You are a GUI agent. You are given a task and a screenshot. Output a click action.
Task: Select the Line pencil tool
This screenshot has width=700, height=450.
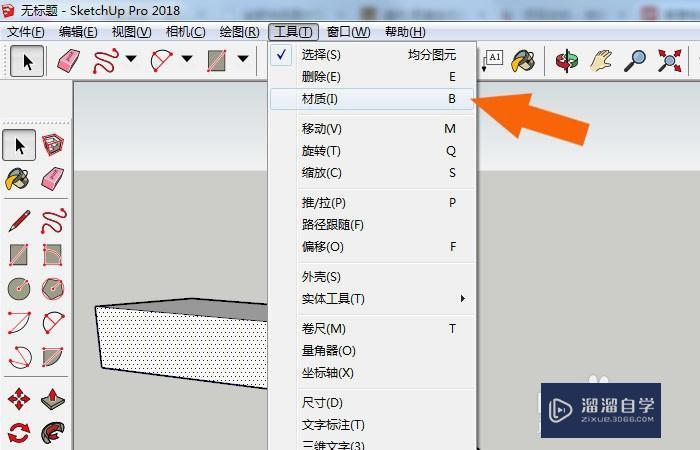19,221
